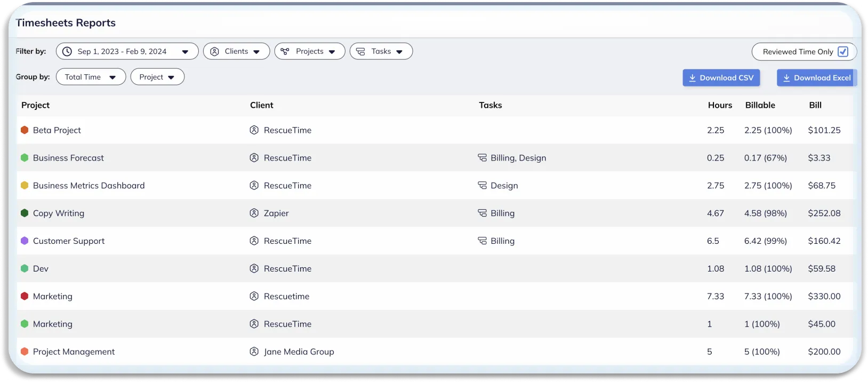This screenshot has width=868, height=382.
Task: Click the Customer Support purple color dot
Action: tap(25, 241)
